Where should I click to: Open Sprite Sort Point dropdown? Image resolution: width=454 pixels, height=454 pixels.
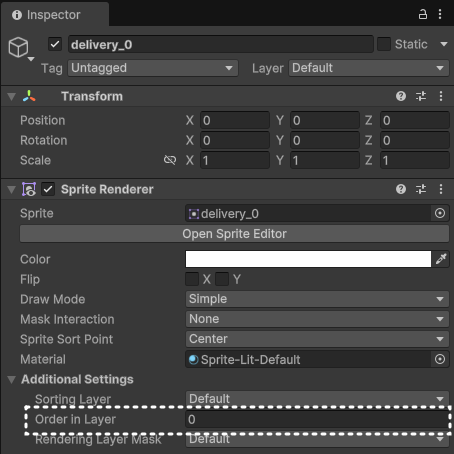coord(317,339)
